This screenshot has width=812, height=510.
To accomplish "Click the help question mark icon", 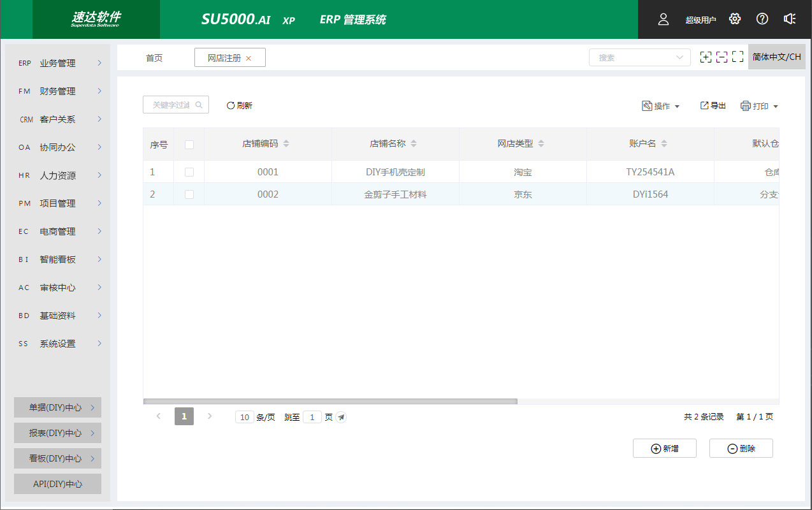I will coord(762,19).
